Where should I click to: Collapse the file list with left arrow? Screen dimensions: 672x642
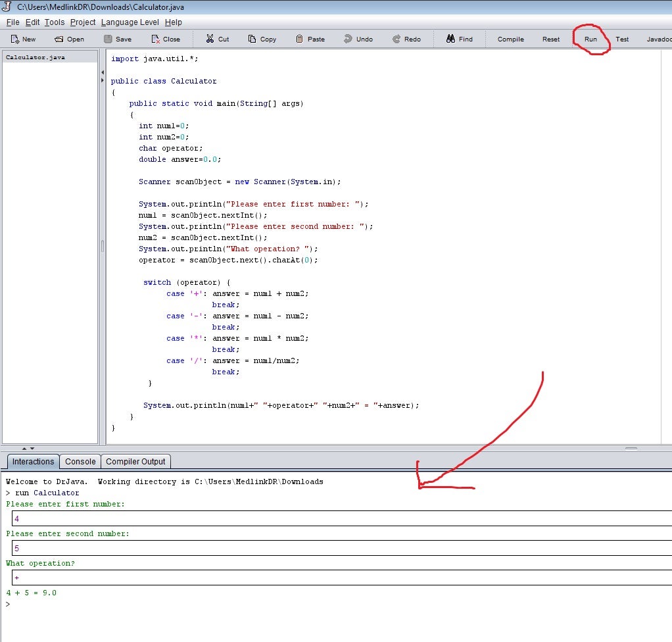103,72
